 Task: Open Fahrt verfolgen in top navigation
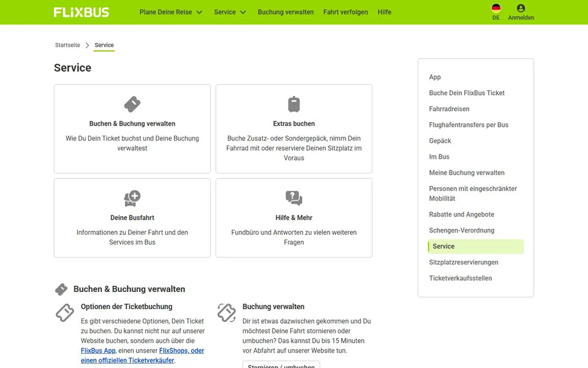click(345, 12)
